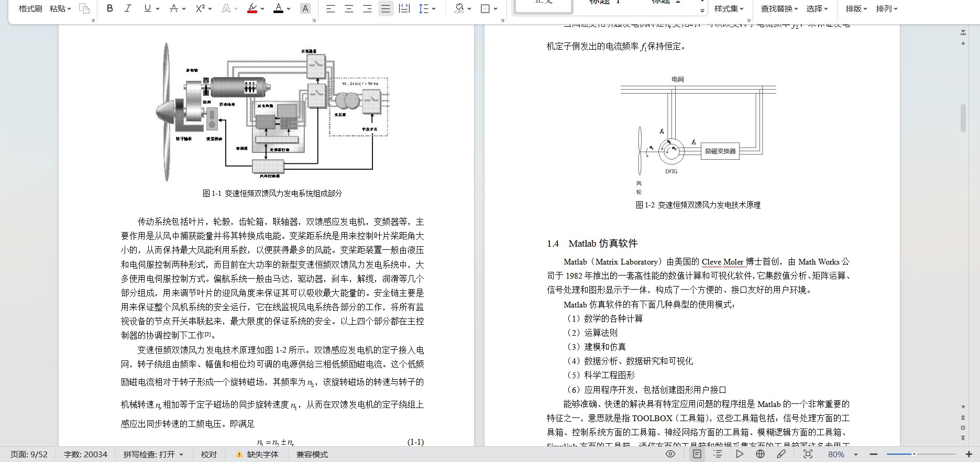
Task: Click the copy icon beside 粘贴
Action: click(x=84, y=8)
